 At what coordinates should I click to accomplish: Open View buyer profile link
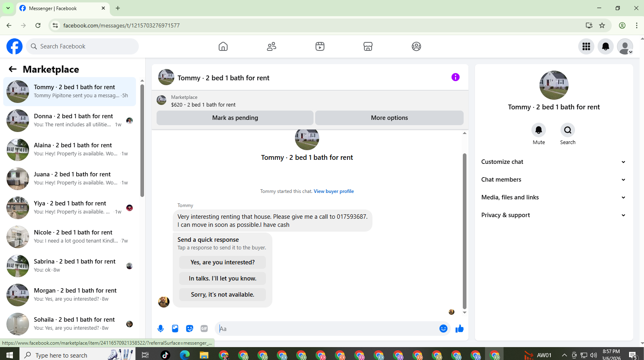(x=334, y=191)
